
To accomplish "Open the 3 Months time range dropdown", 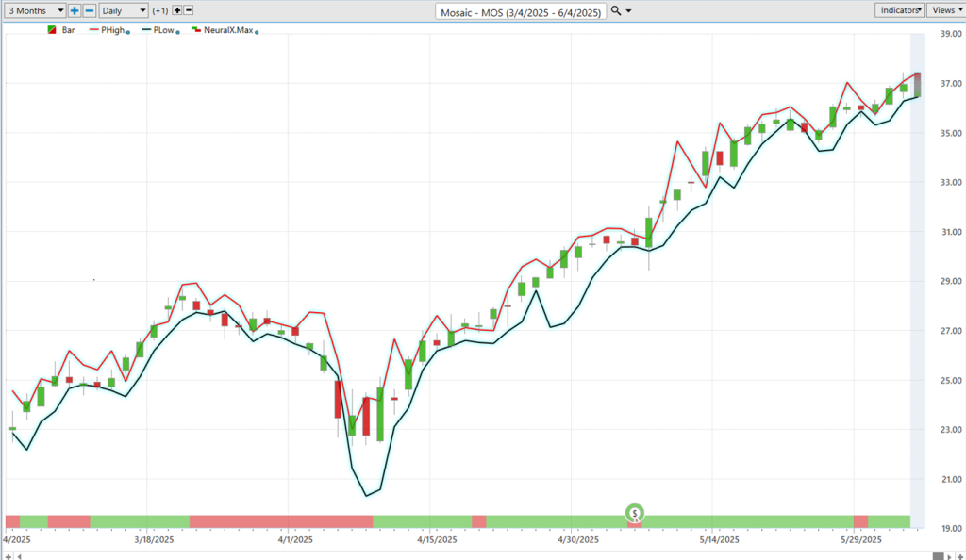I will (34, 10).
